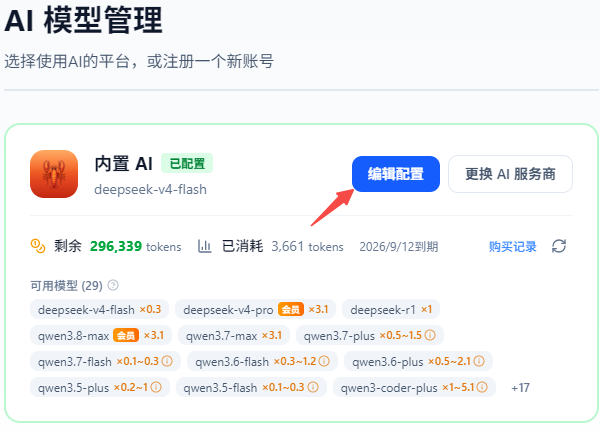Click the bar chart icon before 已消耗
600x433 pixels.
[x=204, y=246]
